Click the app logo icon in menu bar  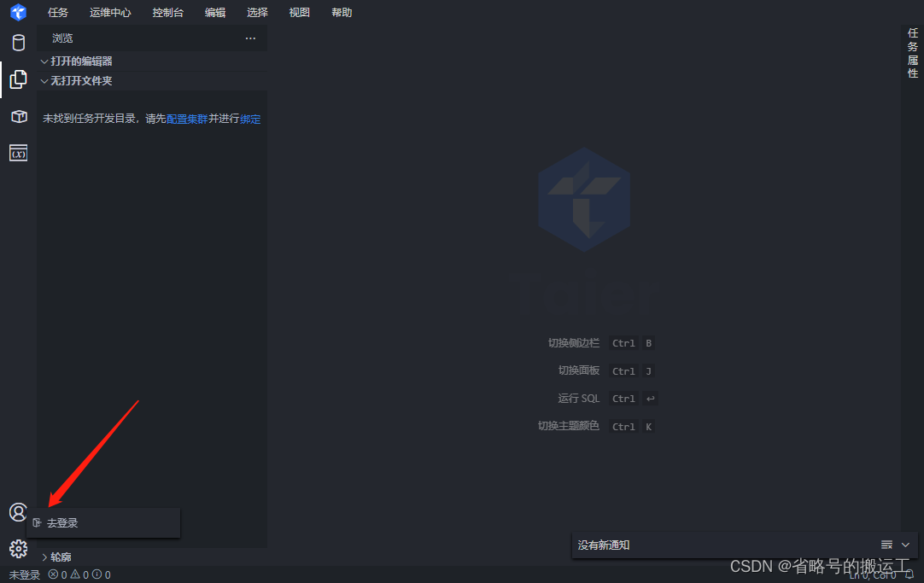pyautogui.click(x=18, y=12)
